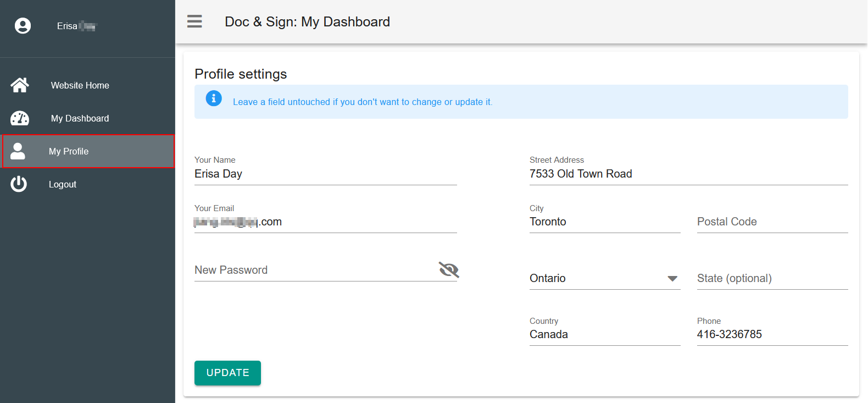Click the State (optional) field
This screenshot has width=868, height=403.
[772, 278]
